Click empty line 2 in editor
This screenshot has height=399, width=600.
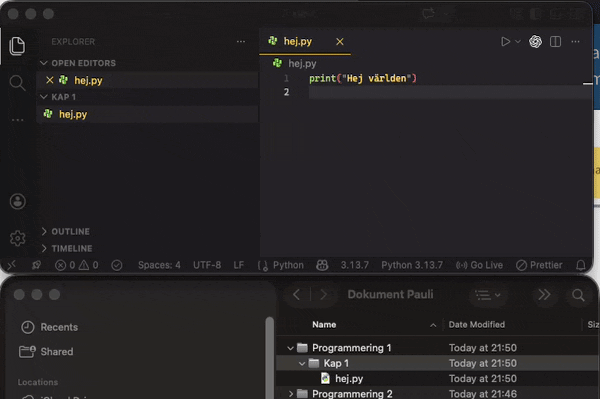(450, 92)
